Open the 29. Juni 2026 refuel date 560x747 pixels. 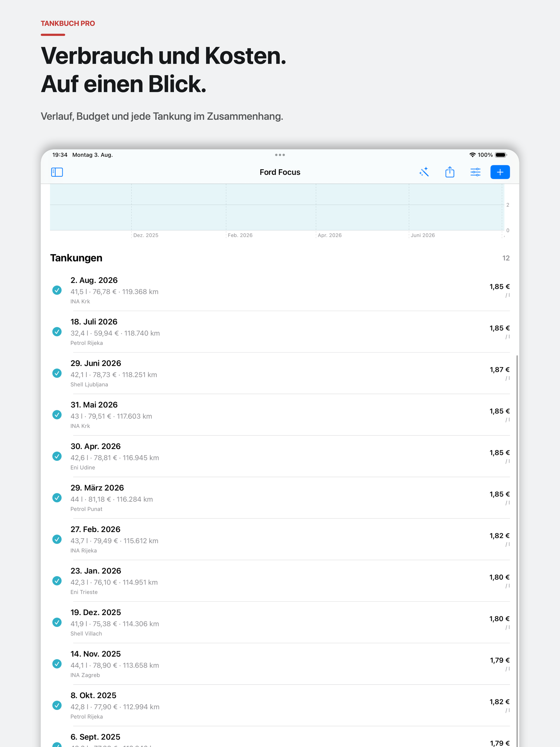pyautogui.click(x=96, y=363)
